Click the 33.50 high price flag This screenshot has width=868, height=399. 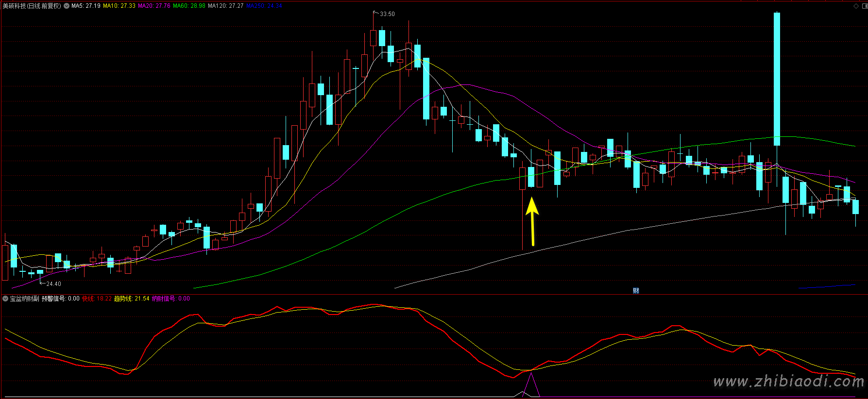[x=387, y=14]
